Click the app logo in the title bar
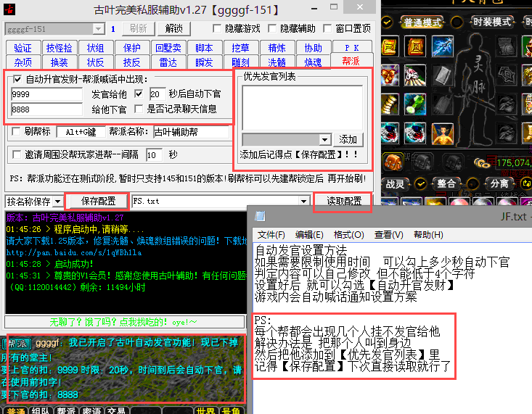The image size is (532, 414). 12,8
